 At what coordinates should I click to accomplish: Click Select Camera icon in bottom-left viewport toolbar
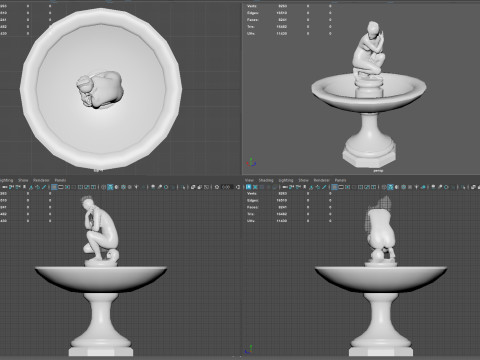click(5, 187)
